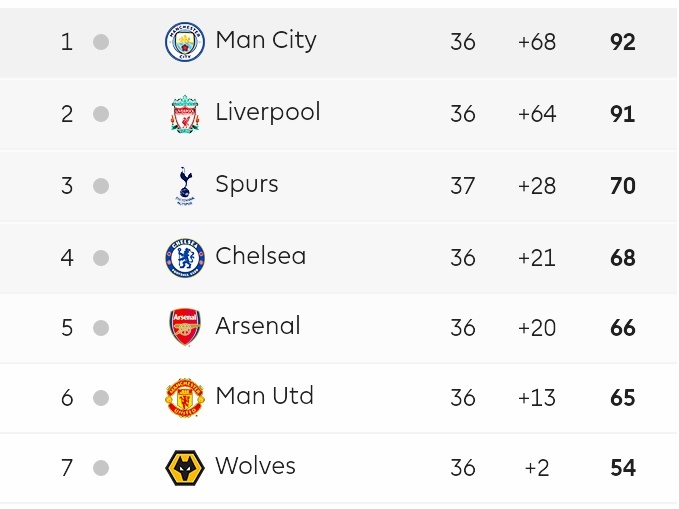This screenshot has height=509, width=679.
Task: Click Liverpool's +64 goal difference
Action: tap(537, 114)
